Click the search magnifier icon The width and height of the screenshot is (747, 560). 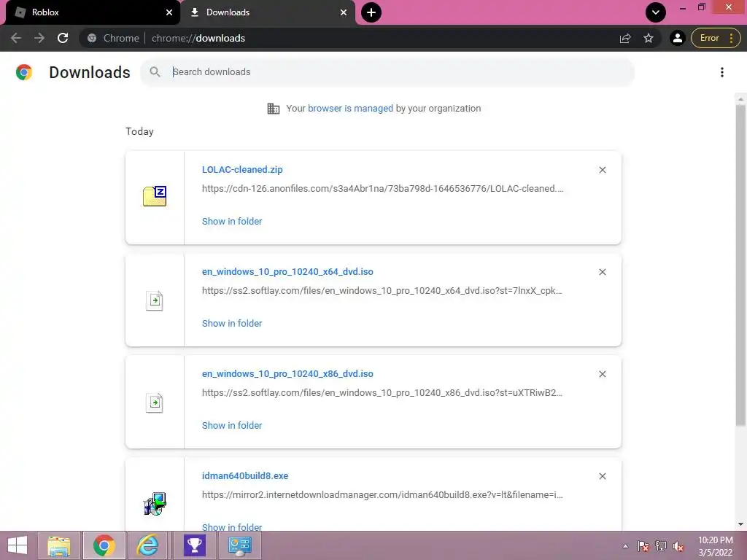155,72
